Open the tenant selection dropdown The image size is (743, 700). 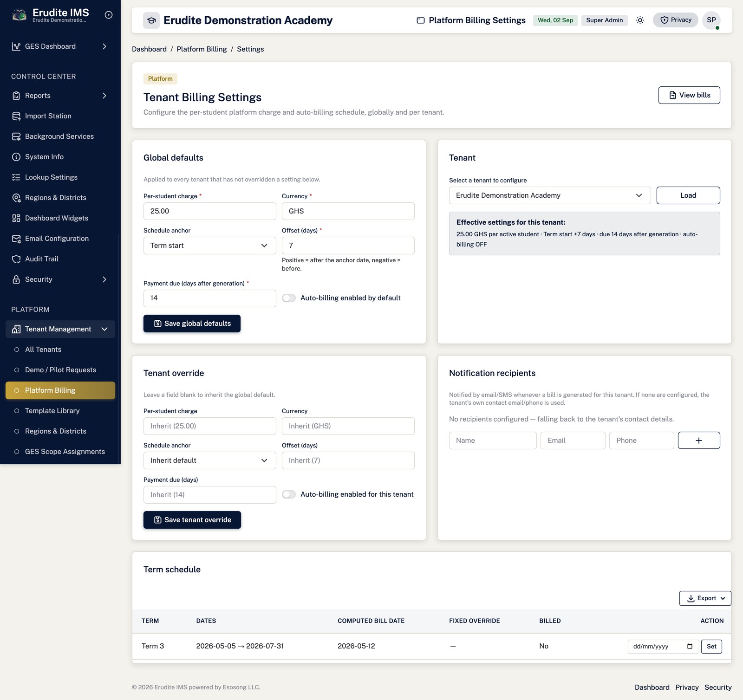(x=550, y=195)
